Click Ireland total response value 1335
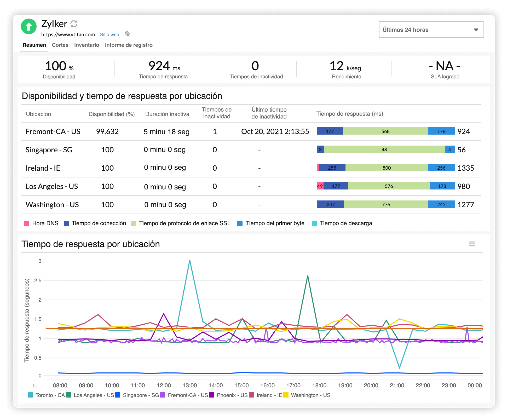The height and width of the screenshot is (420, 507). coord(466,168)
